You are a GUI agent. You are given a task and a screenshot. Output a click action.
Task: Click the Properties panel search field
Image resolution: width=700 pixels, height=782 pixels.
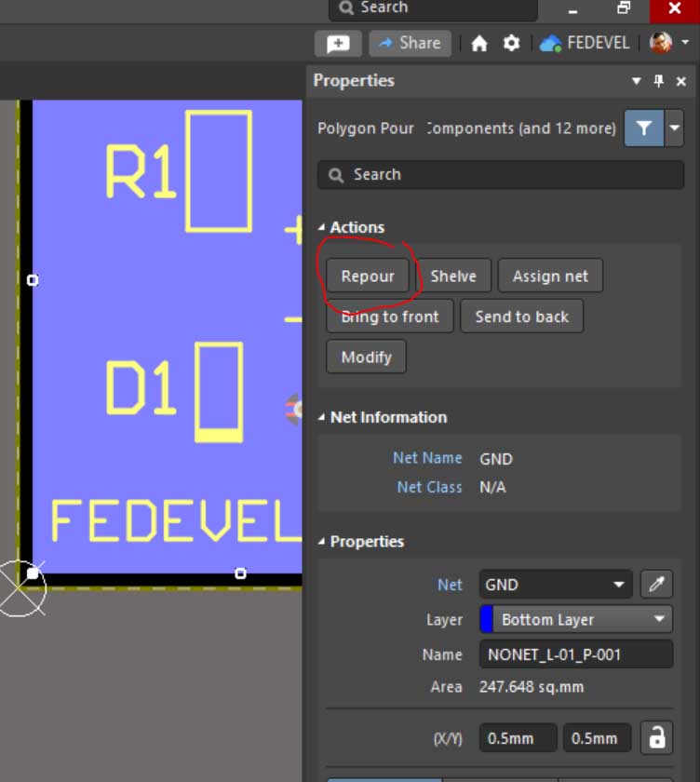tap(501, 174)
